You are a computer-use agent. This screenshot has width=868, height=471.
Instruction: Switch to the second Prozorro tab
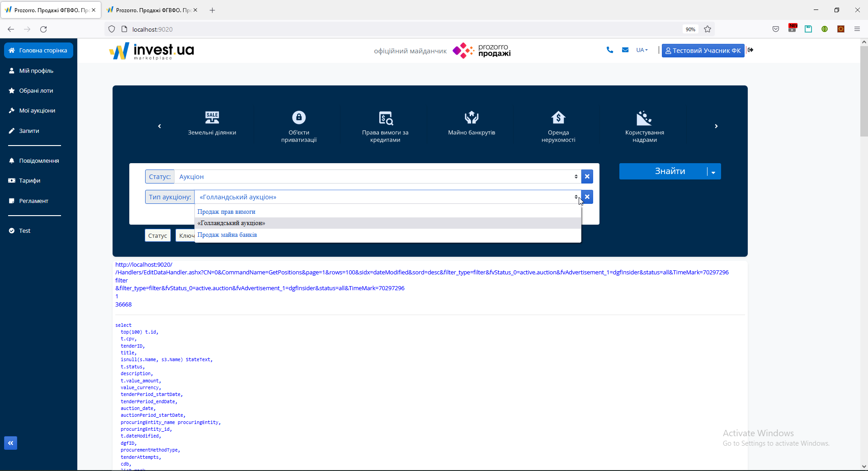click(x=151, y=10)
